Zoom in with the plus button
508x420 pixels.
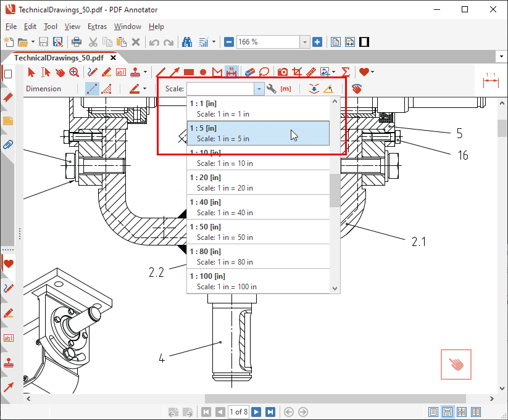317,42
